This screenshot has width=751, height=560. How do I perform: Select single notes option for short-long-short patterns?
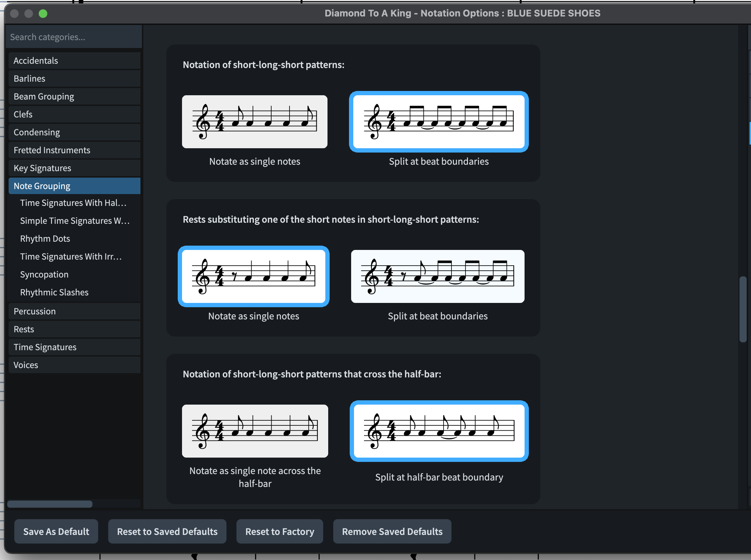pyautogui.click(x=254, y=122)
